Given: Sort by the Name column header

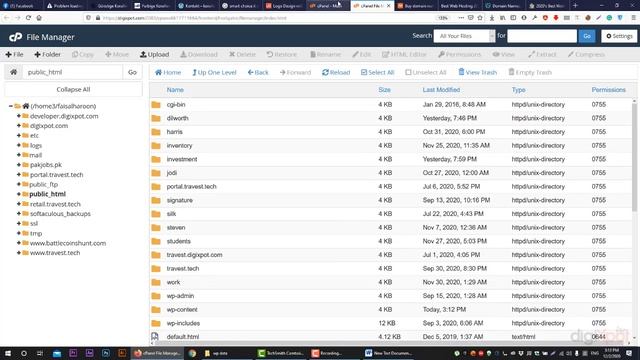Looking at the screenshot, I should click(175, 90).
